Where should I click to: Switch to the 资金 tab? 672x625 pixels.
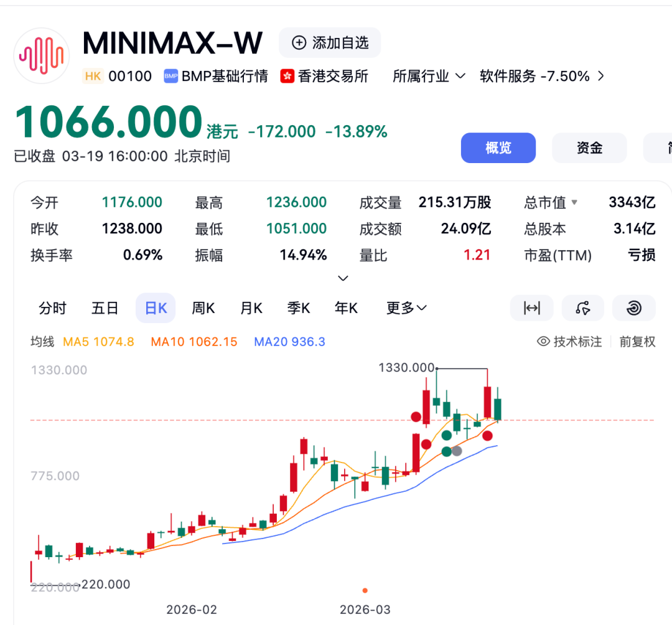click(589, 148)
